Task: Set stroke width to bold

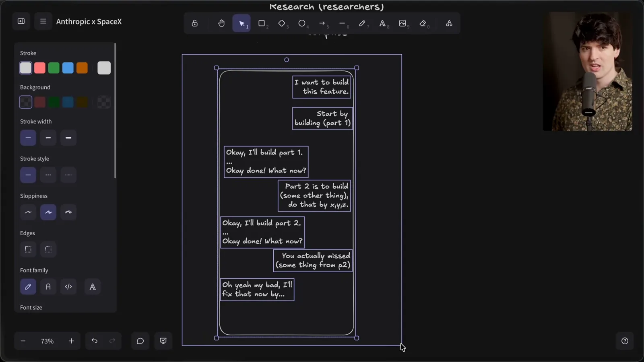Action: 48,138
